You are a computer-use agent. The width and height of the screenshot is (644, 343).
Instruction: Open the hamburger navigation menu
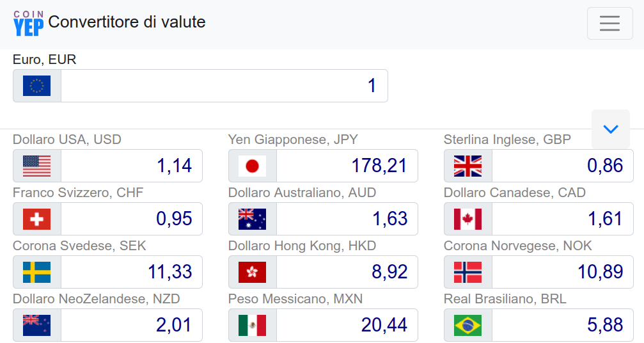(x=610, y=24)
